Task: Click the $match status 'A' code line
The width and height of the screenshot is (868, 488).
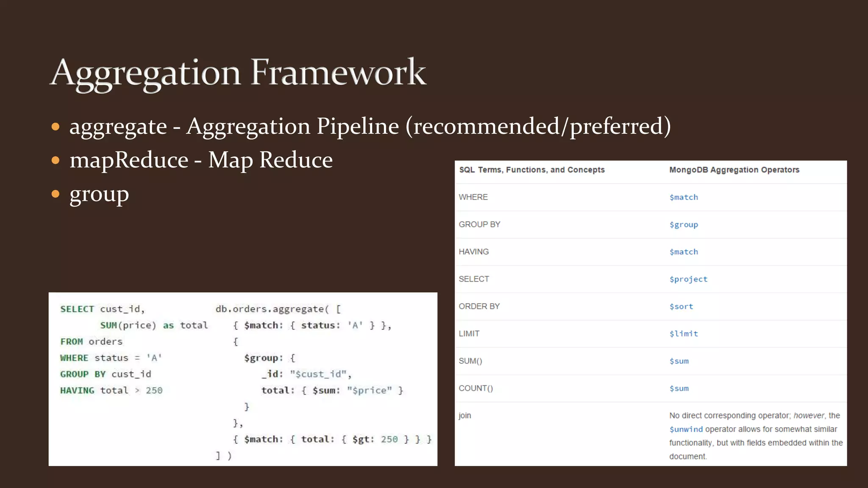Action: [x=312, y=325]
